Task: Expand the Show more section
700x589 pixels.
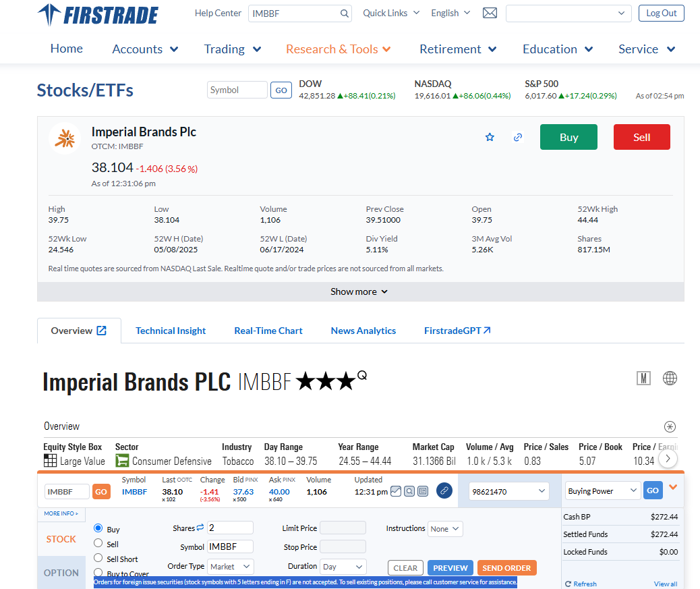Action: [359, 291]
